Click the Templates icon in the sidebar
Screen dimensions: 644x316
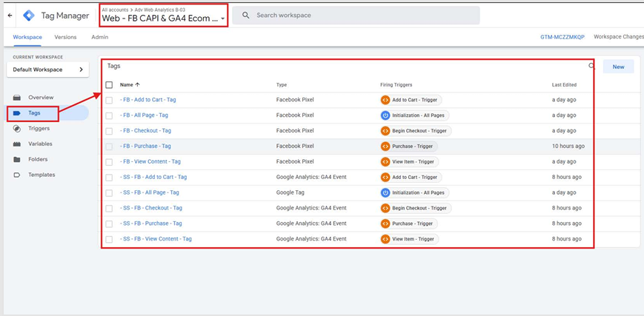click(x=17, y=175)
